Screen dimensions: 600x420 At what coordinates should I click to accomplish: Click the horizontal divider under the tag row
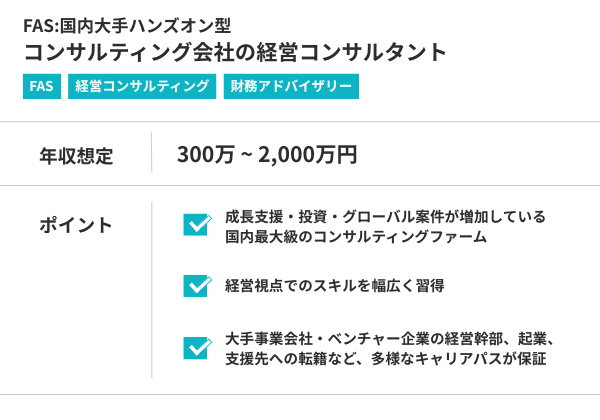point(300,122)
